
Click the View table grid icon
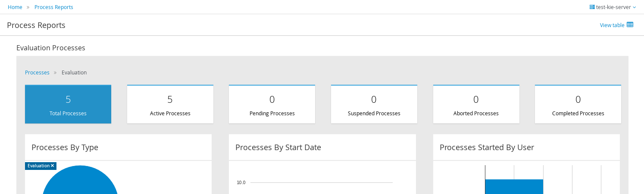pos(630,25)
